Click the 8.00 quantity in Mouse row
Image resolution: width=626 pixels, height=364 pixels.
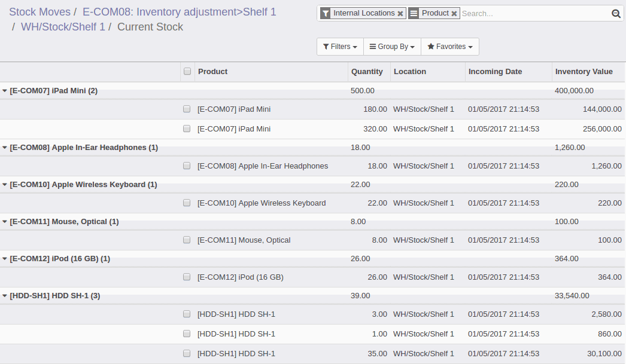[x=379, y=240]
